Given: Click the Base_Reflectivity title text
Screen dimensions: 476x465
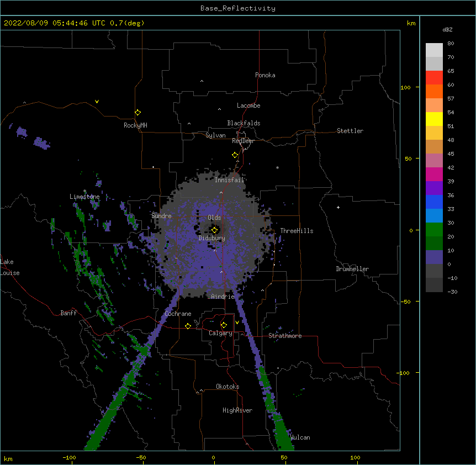Looking at the screenshot, I should click(x=238, y=8).
